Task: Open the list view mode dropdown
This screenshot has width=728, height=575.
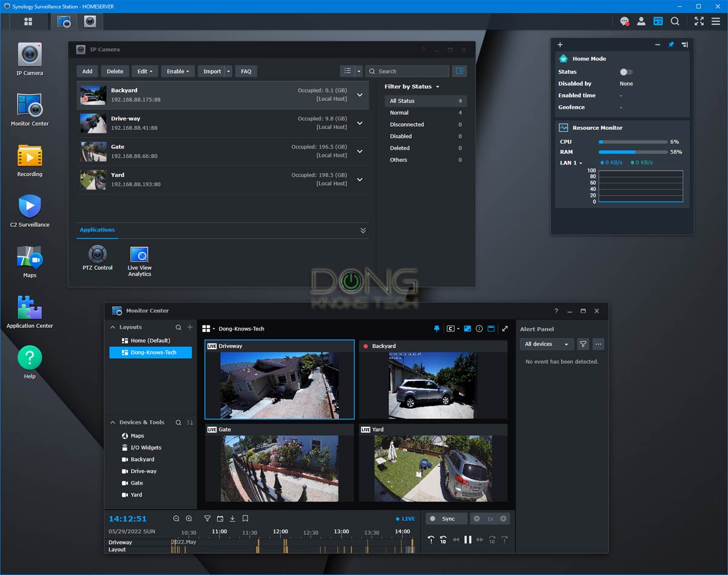Action: (359, 71)
